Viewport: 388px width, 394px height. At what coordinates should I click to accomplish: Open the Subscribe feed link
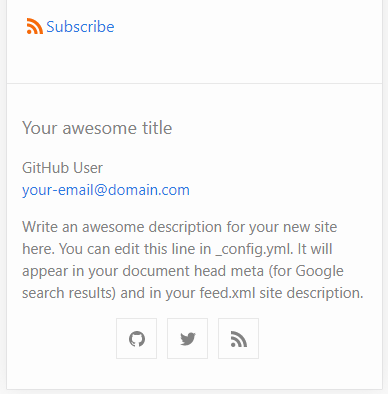pyautogui.click(x=80, y=27)
